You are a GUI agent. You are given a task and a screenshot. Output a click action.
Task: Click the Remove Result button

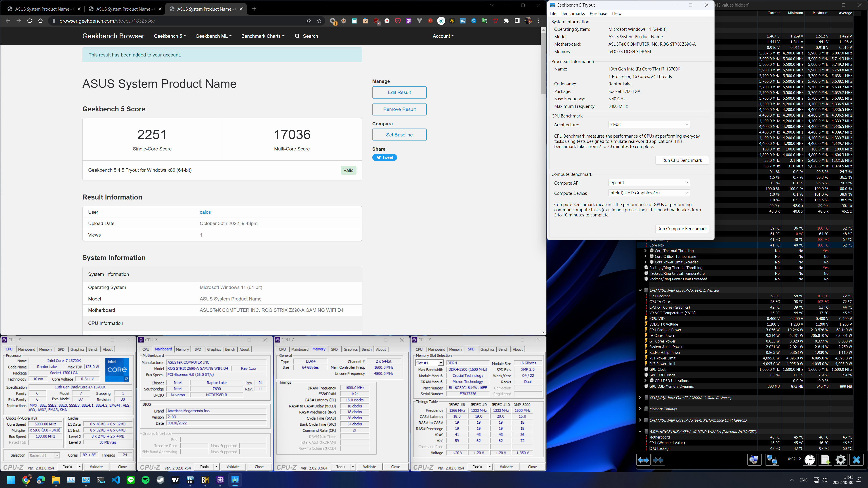(x=399, y=109)
